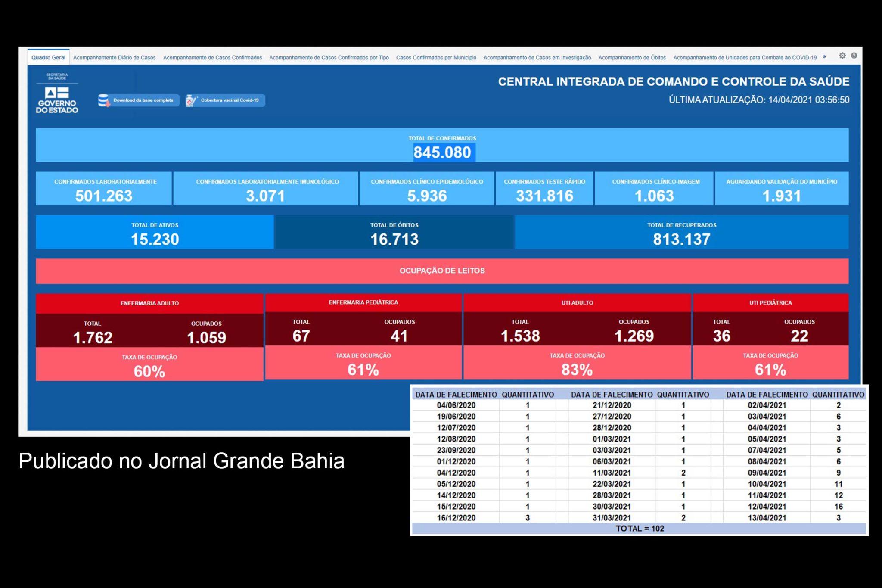This screenshot has height=588, width=882.
Task: Click Enfermaria Adulto header
Action: click(x=149, y=303)
